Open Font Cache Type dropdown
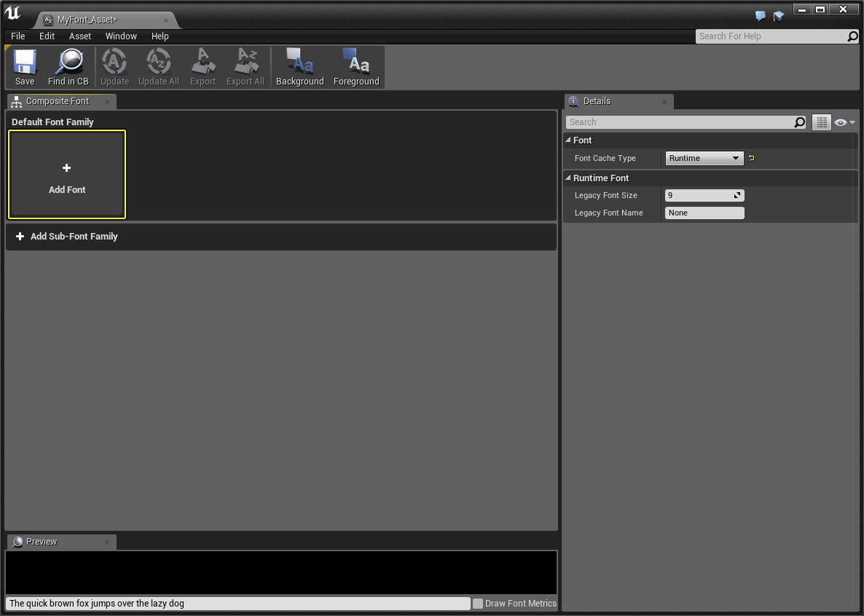The height and width of the screenshot is (616, 864). point(704,158)
